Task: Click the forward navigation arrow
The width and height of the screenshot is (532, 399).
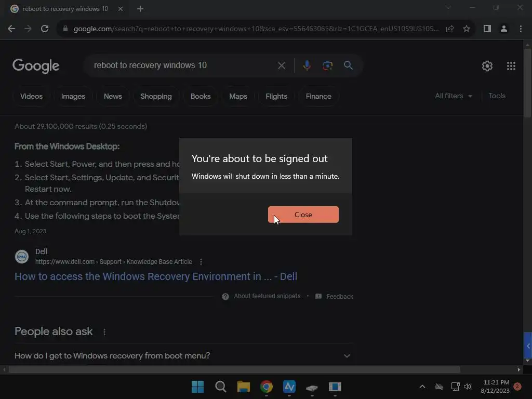Action: coord(28,29)
